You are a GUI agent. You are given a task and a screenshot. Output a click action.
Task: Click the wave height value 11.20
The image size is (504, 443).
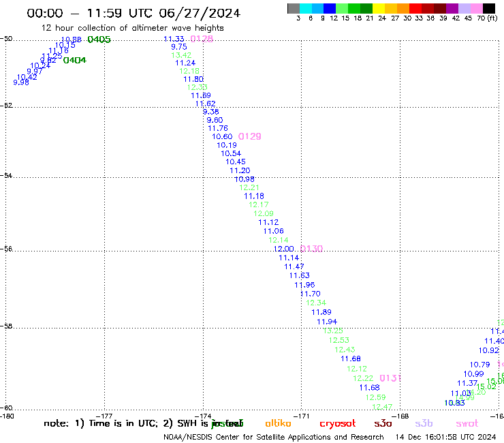pyautogui.click(x=240, y=170)
